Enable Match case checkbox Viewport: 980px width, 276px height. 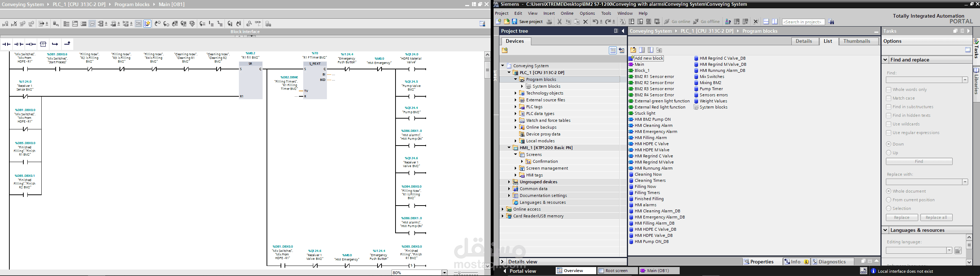(888, 98)
